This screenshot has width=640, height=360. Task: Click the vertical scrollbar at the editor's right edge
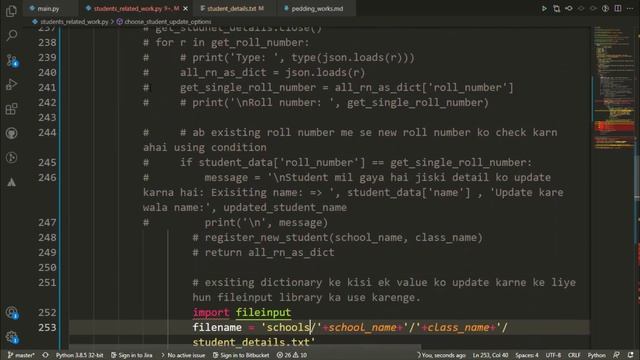pyautogui.click(x=637, y=188)
